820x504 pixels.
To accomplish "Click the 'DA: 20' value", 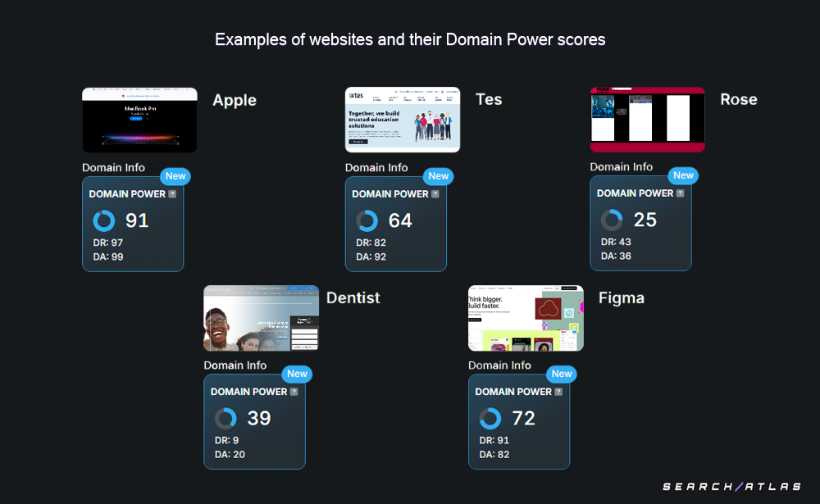I will click(x=230, y=454).
